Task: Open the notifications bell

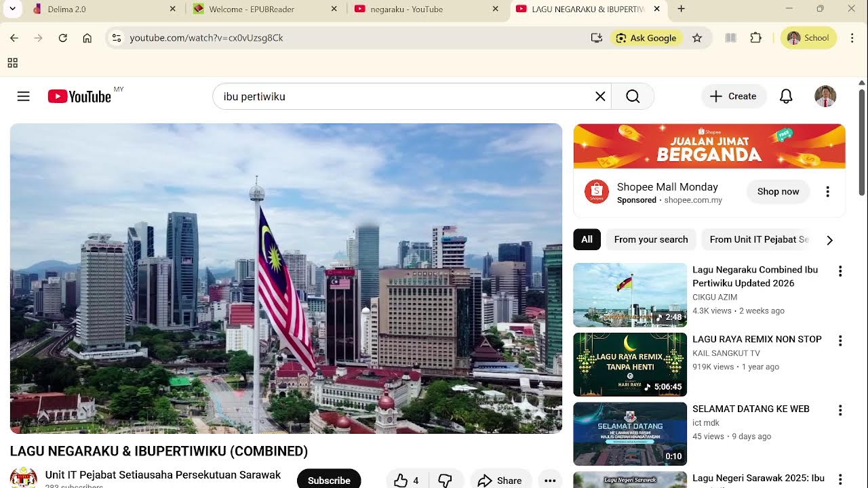Action: click(786, 96)
